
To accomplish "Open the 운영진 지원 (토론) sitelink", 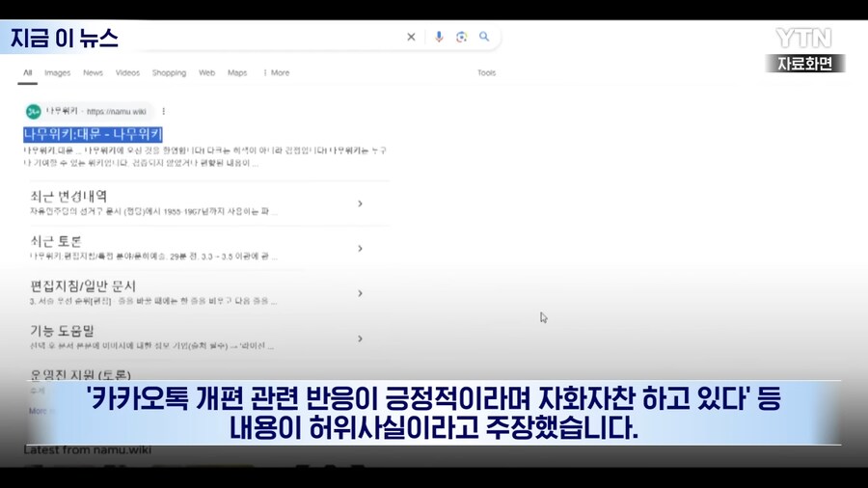I will pyautogui.click(x=80, y=374).
